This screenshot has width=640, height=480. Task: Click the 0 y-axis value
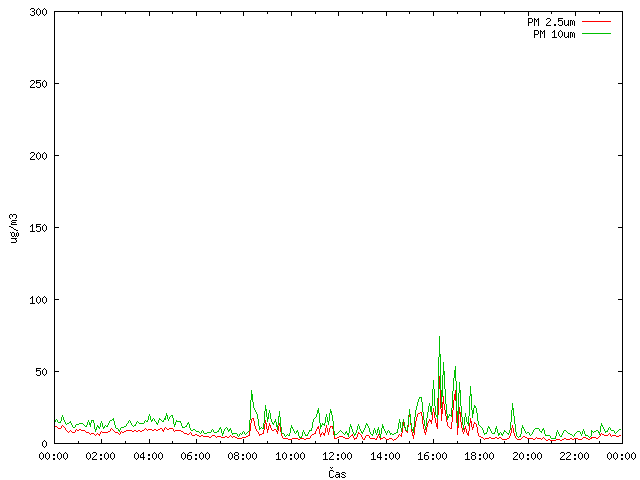point(44,444)
